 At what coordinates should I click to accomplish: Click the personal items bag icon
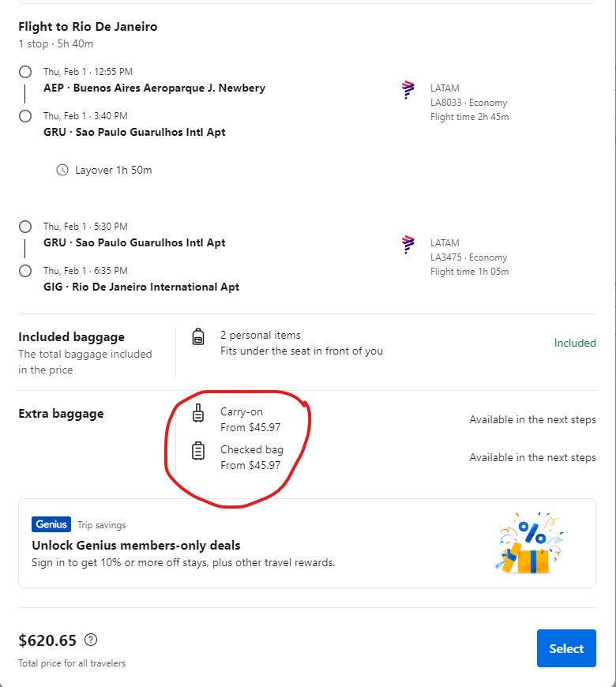(198, 337)
